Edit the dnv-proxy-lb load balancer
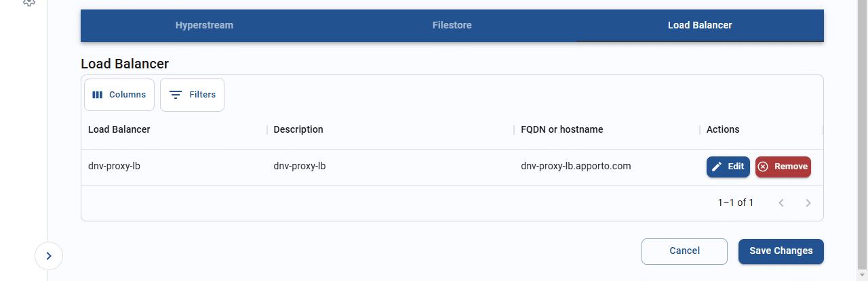This screenshot has height=281, width=868. pos(728,167)
